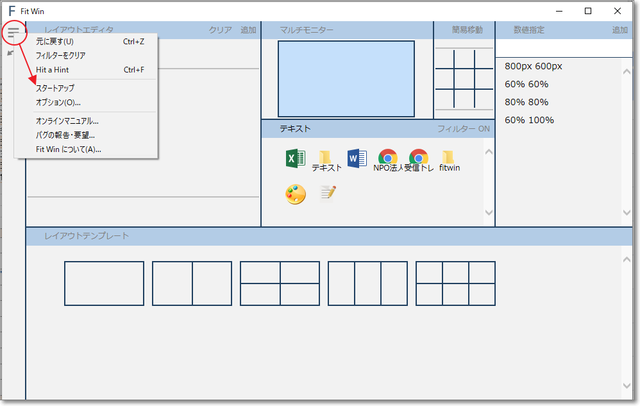Open オンラインマニュアル... menu entry
The height and width of the screenshot is (406, 640).
(66, 121)
